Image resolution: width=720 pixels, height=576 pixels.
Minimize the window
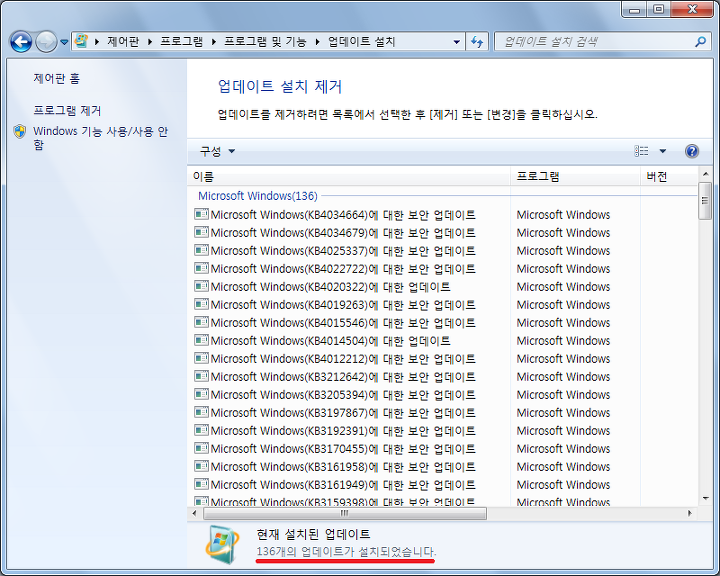[635, 9]
